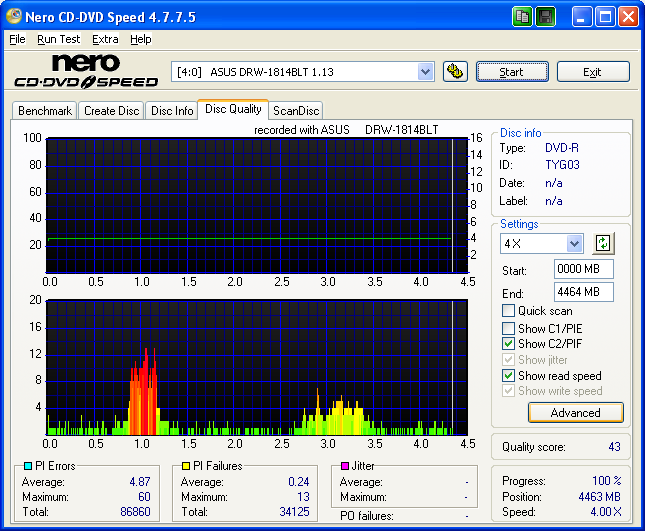
Task: Click the Start 0000 MB field
Action: point(584,269)
